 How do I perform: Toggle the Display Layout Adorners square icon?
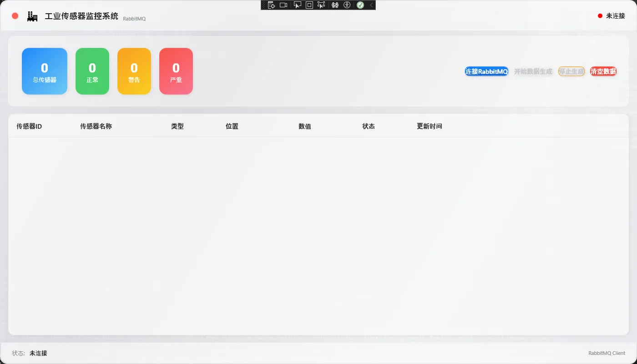(x=309, y=5)
